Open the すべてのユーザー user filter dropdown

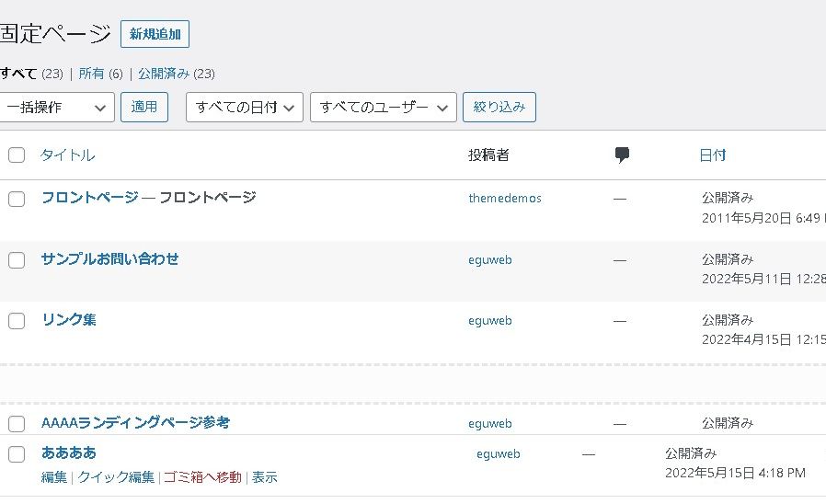click(384, 108)
